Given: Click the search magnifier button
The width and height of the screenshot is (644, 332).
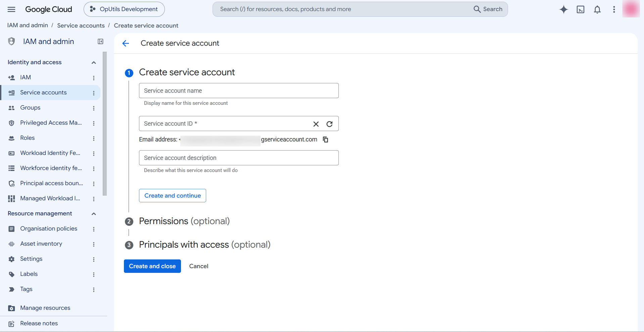Looking at the screenshot, I should pos(488,9).
